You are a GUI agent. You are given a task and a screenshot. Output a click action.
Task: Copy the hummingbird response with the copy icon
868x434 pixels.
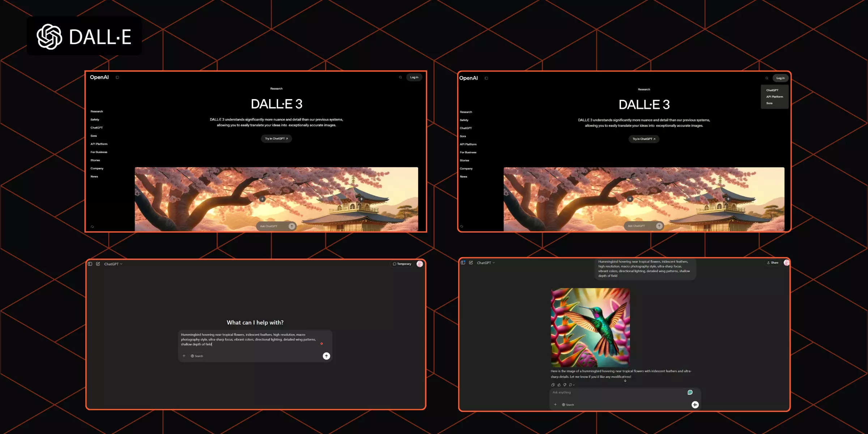553,385
